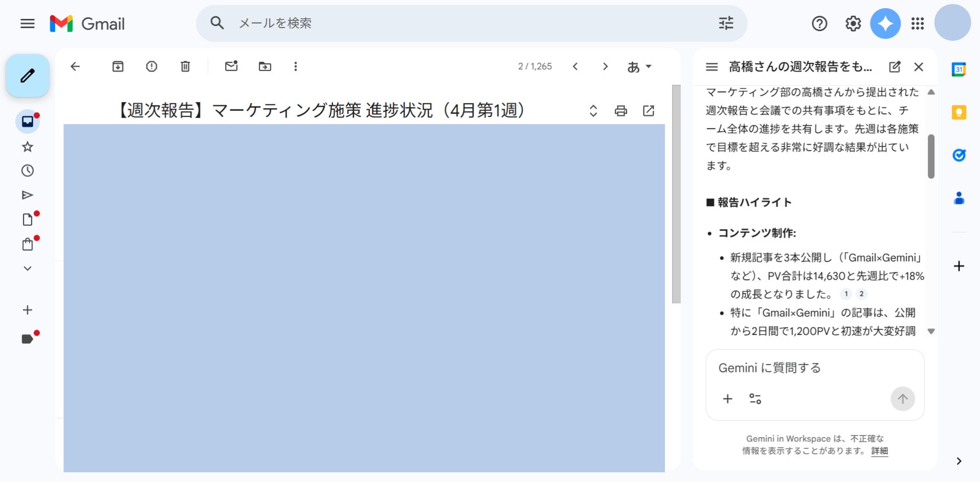The width and height of the screenshot is (980, 482).
Task: Submit the Gemini prompt with the arrow button
Action: [x=902, y=399]
